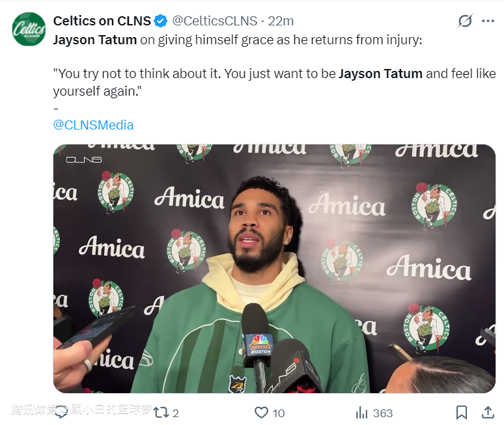Viewport: 504px width, 425px height.
Task: Toggle the Bookmark icon on this post
Action: (461, 413)
